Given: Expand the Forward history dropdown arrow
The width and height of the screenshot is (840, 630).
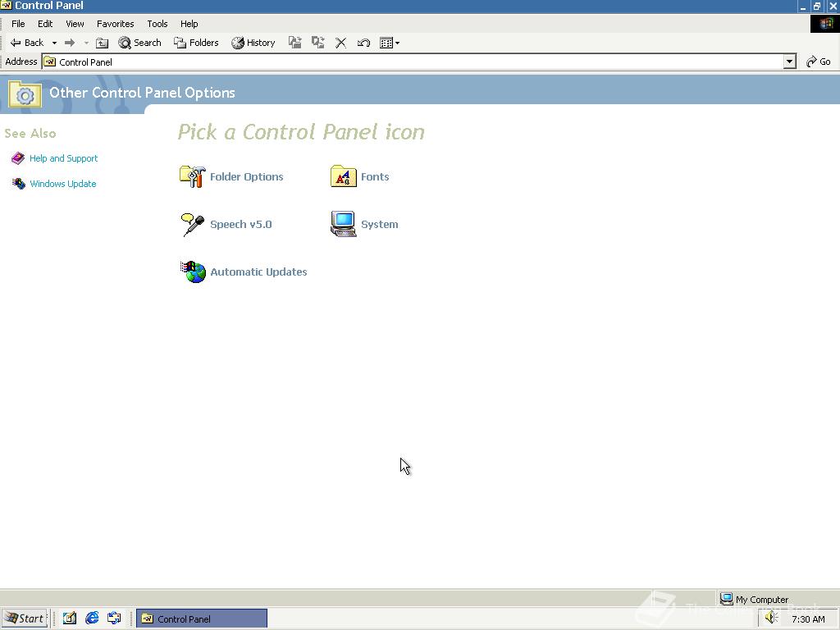Looking at the screenshot, I should pyautogui.click(x=86, y=43).
